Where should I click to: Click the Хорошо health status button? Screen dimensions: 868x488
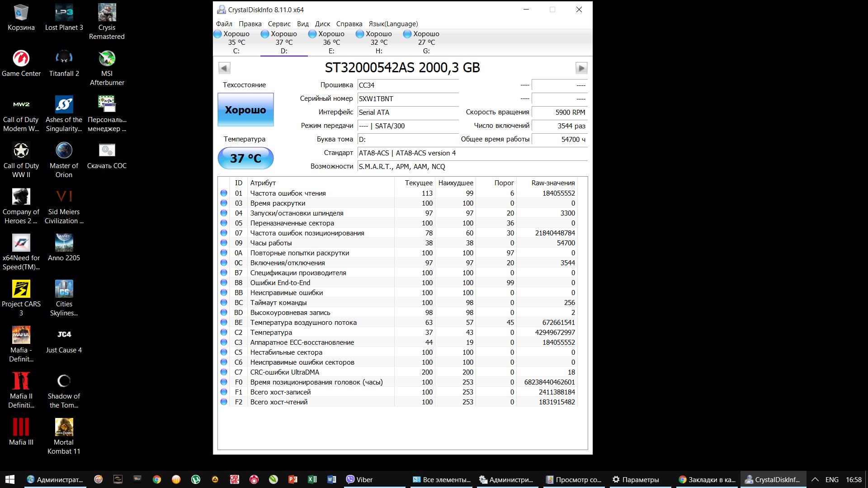pyautogui.click(x=245, y=110)
